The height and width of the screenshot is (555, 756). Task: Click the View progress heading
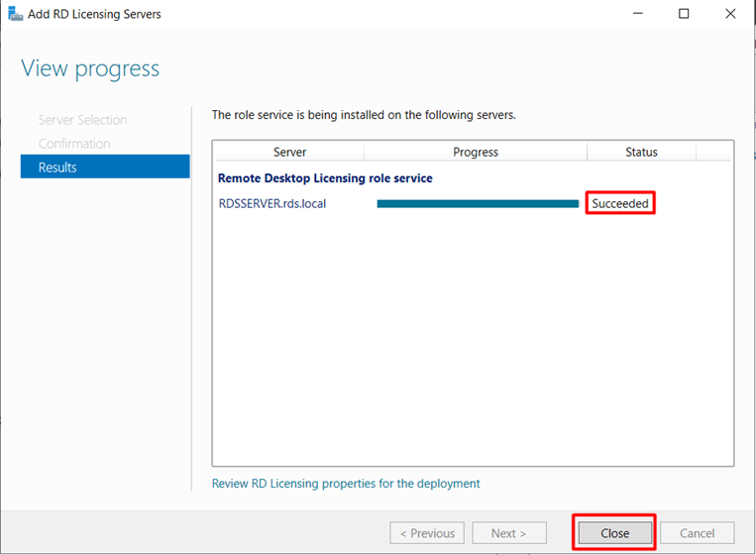pyautogui.click(x=90, y=69)
